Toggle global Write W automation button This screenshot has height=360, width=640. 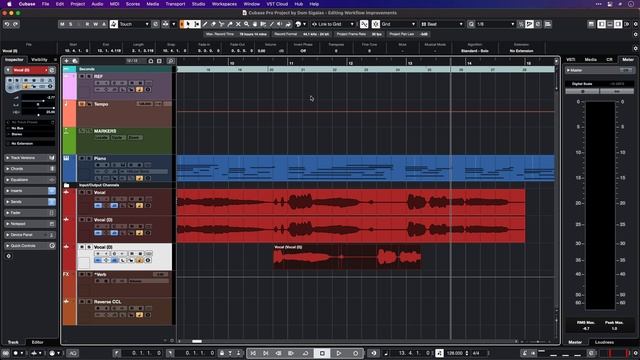coord(96,24)
